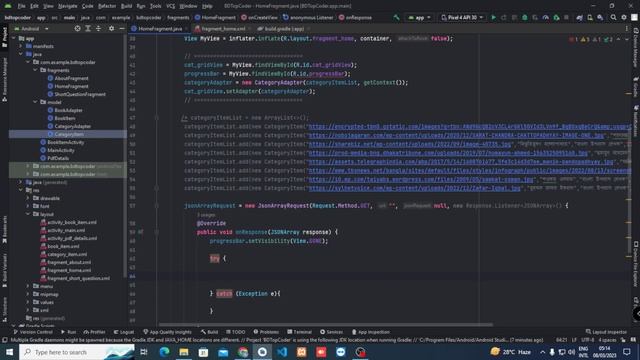This screenshot has height=360, width=640.
Task: Open App Quality Insights tool window
Action: (x=167, y=332)
